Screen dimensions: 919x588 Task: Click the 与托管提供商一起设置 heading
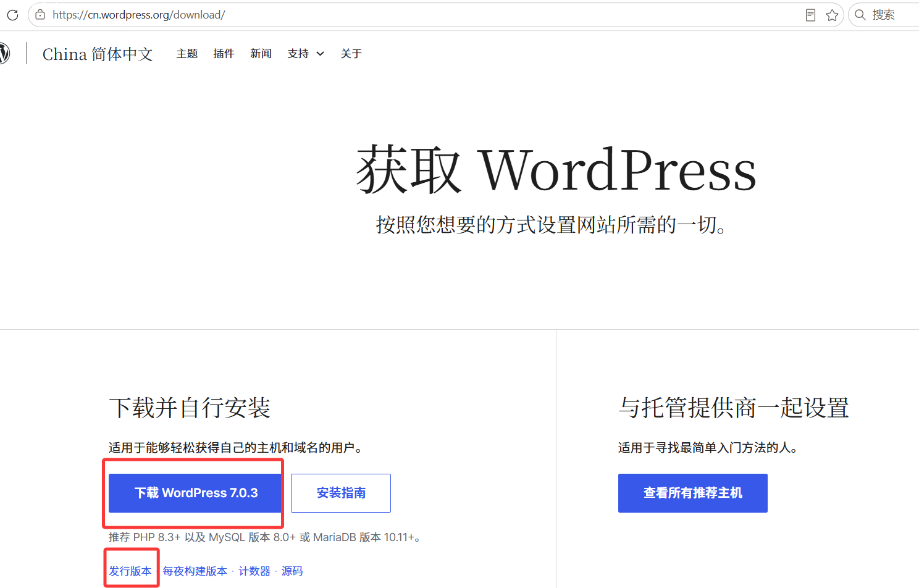point(734,408)
